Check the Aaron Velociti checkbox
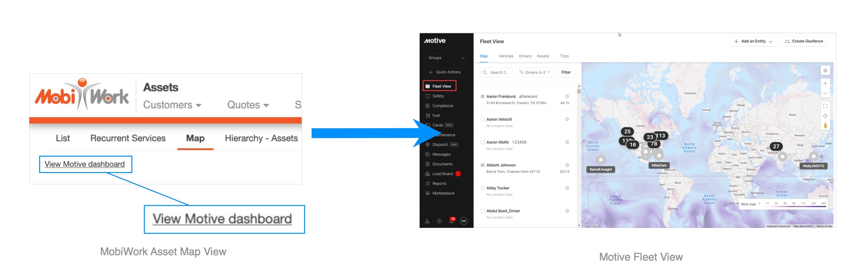The height and width of the screenshot is (273, 868). point(483,119)
